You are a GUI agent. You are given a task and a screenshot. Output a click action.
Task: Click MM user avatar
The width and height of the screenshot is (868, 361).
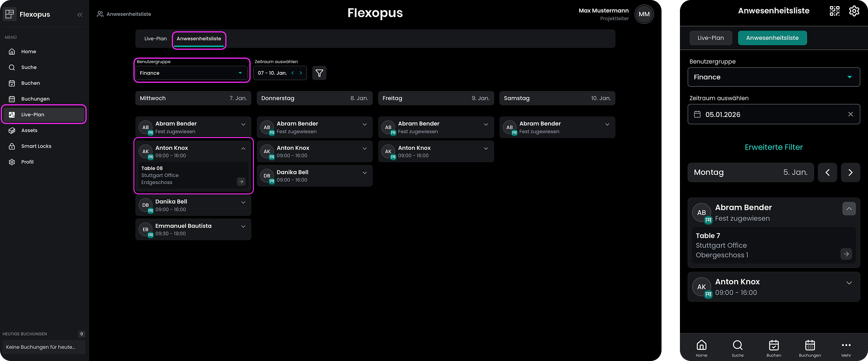click(644, 14)
